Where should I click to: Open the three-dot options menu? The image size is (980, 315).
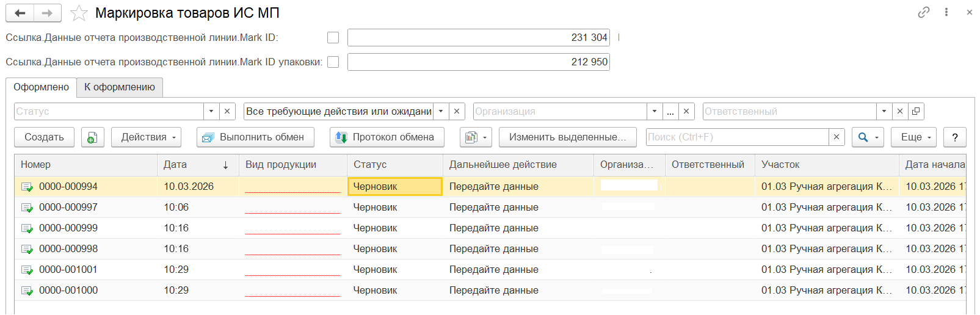click(x=946, y=12)
